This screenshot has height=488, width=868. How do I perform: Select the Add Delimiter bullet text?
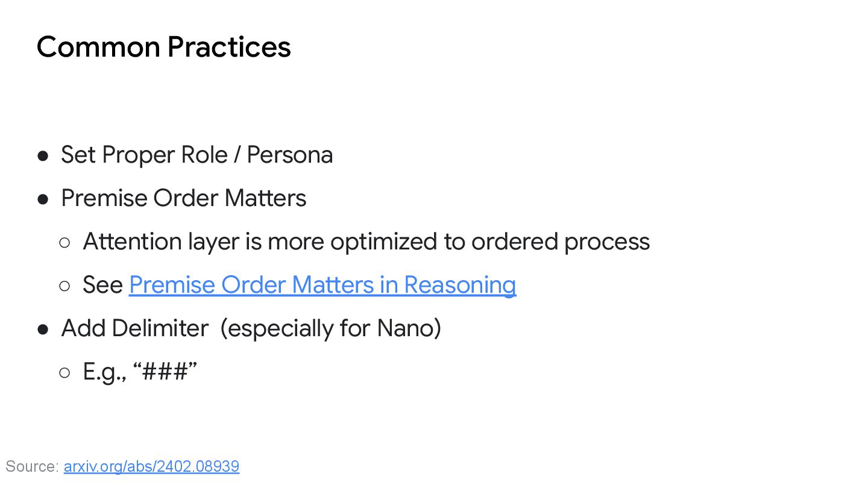pos(135,328)
